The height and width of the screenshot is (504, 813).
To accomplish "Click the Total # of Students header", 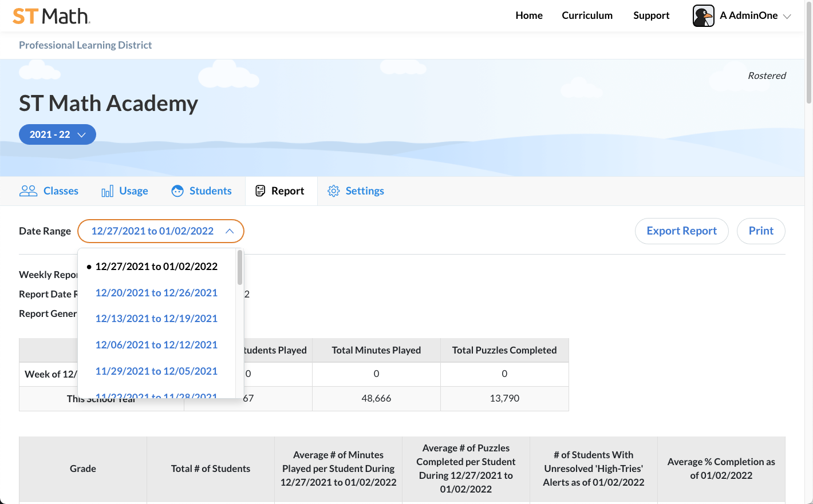I will coord(211,469).
